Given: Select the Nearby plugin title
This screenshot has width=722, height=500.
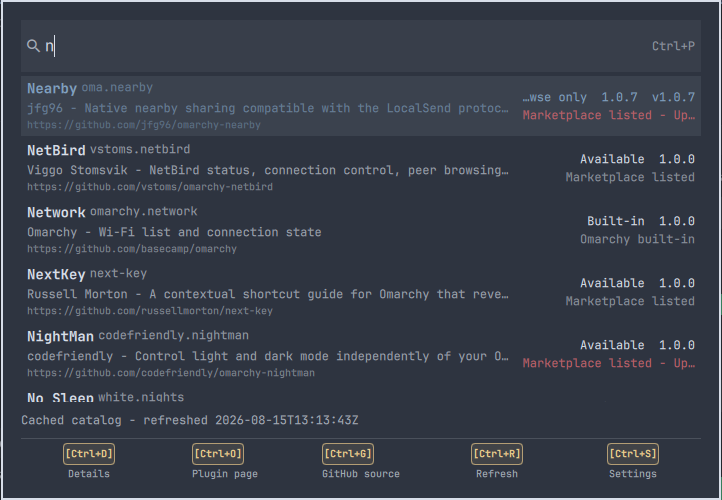Looking at the screenshot, I should (52, 88).
